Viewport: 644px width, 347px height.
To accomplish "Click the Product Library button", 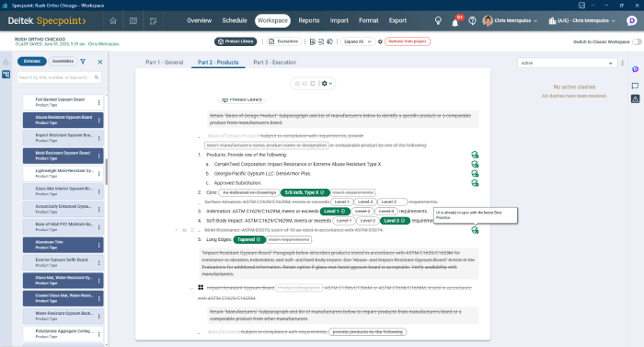I will [x=236, y=41].
